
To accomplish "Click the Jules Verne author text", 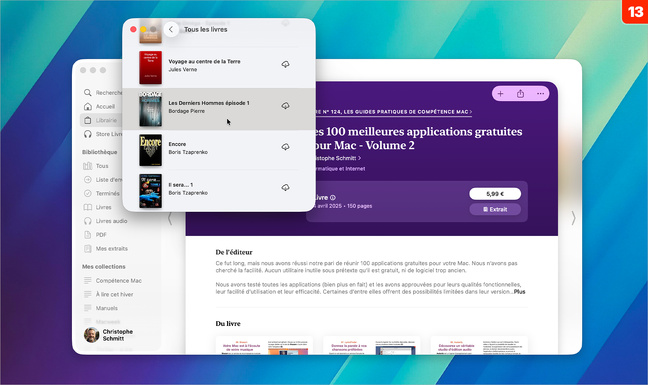I will point(183,69).
